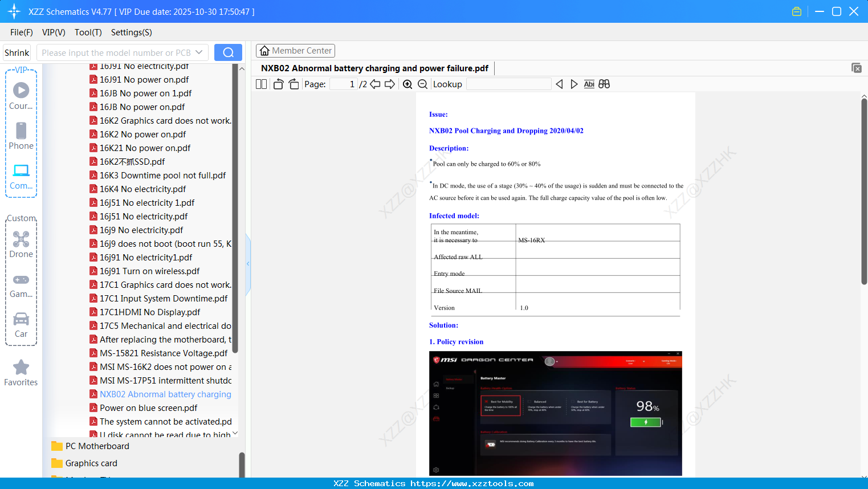
Task: Switch to the NXB02 Abnormal battery charging tab
Action: click(374, 68)
